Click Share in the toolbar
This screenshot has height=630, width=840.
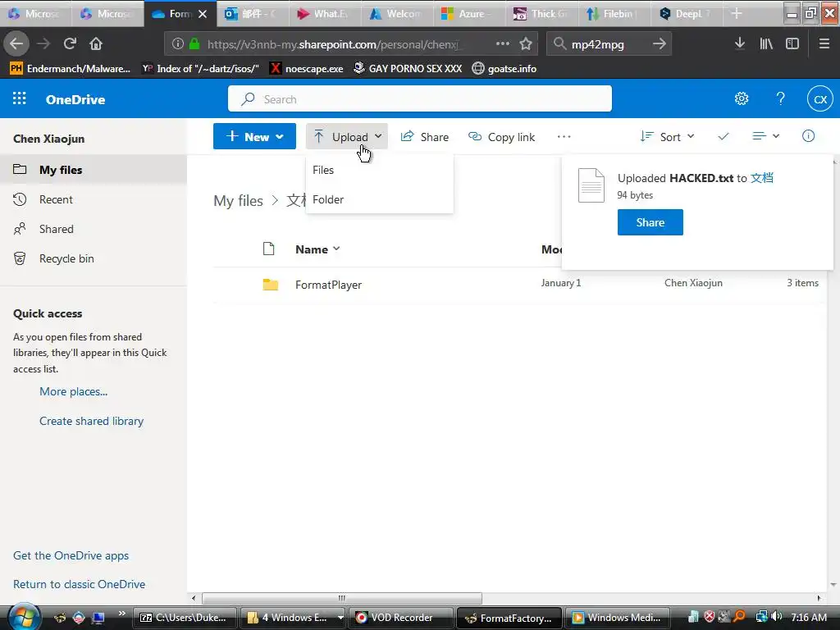[425, 137]
